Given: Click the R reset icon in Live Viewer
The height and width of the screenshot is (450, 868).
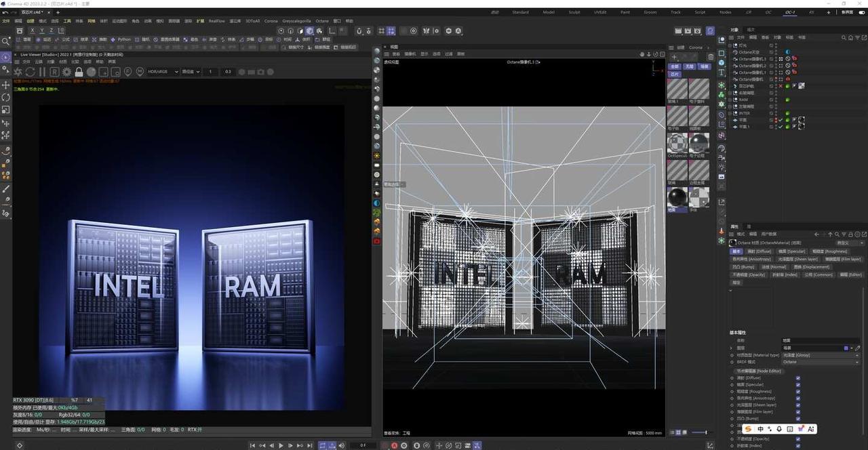Looking at the screenshot, I should pyautogui.click(x=54, y=71).
